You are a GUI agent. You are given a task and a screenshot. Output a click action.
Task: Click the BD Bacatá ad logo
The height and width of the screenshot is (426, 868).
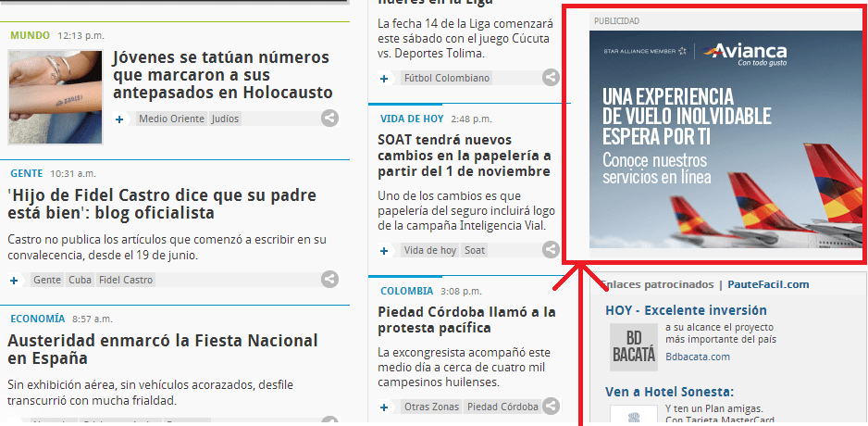coord(634,347)
